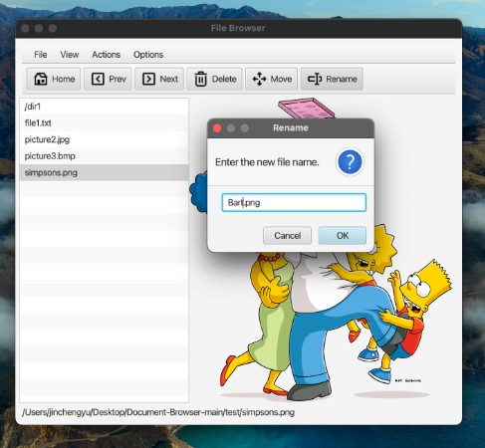Open the Options menu
This screenshot has height=448, width=485.
[148, 55]
